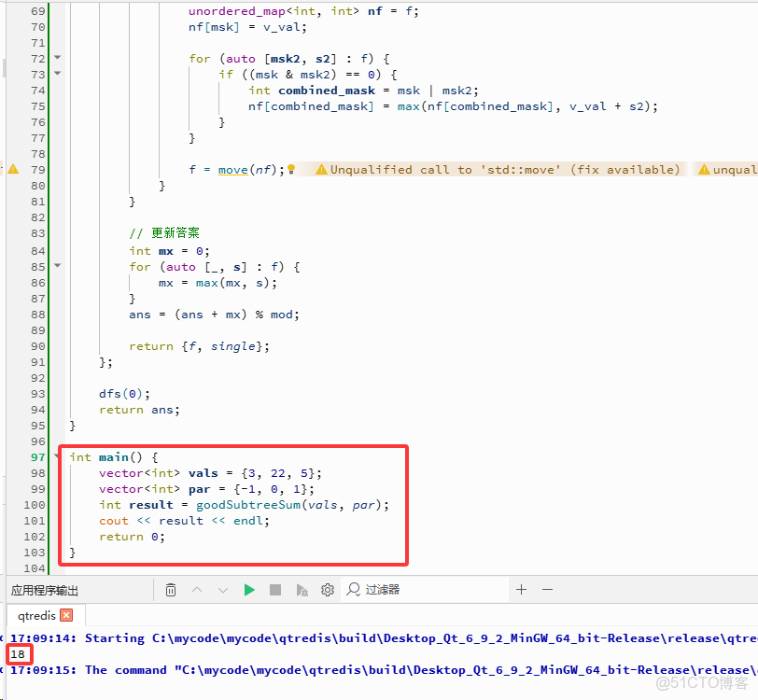This screenshot has height=700, width=758.
Task: Go to next output item arrow
Action: (x=223, y=590)
